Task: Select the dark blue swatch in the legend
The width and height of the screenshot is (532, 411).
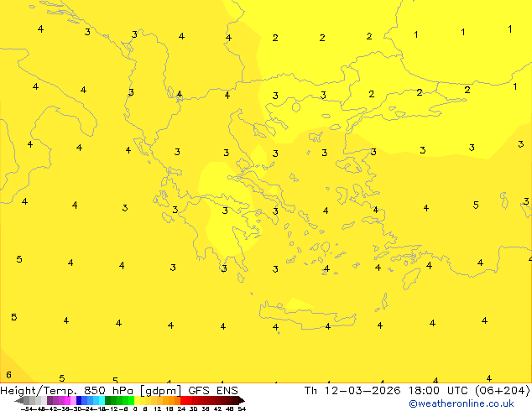Action: point(79,400)
